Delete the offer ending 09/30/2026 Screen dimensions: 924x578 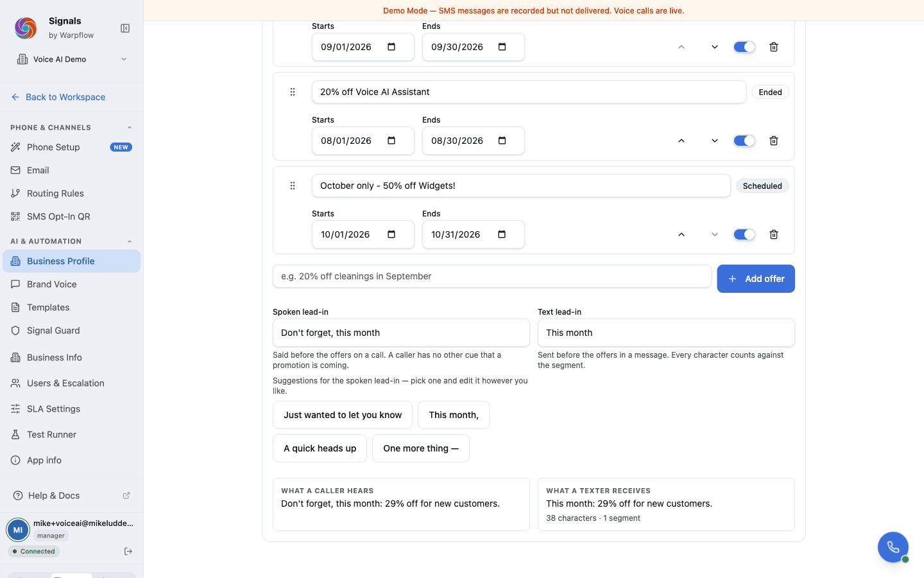click(x=774, y=47)
